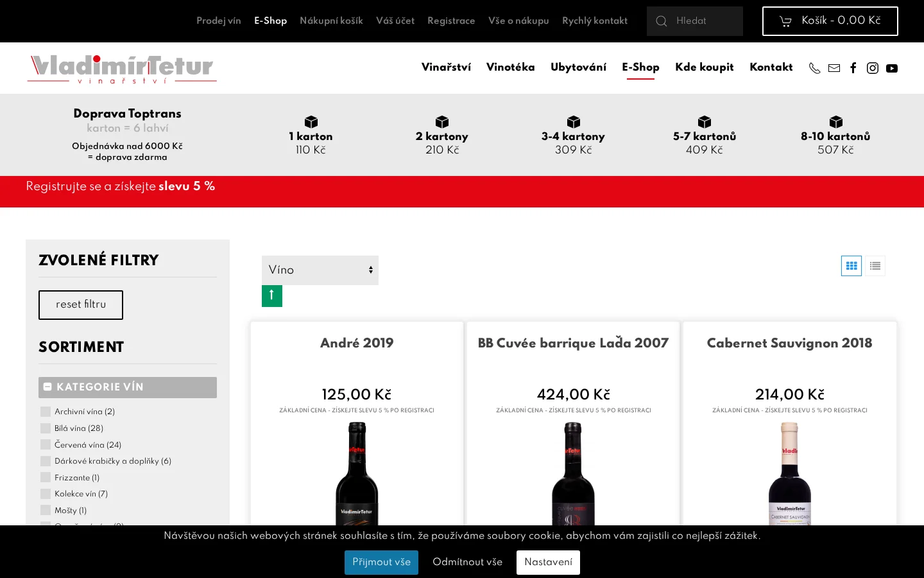Click Odmítnout vše cookie option
Screen dimensions: 924x578
coord(468,563)
